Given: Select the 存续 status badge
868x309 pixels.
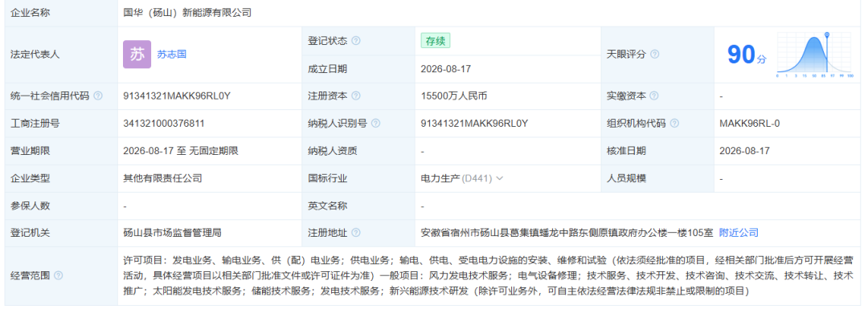Looking at the screenshot, I should pos(436,41).
